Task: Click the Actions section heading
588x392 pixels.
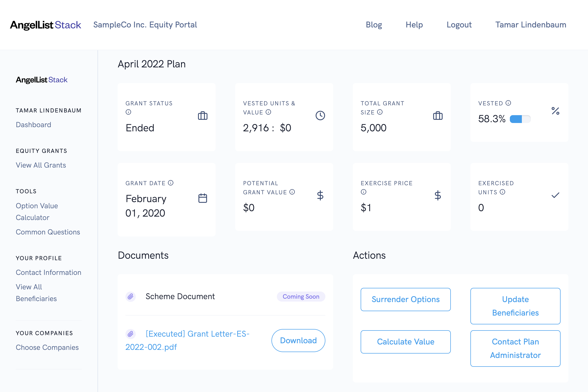Action: (369, 255)
